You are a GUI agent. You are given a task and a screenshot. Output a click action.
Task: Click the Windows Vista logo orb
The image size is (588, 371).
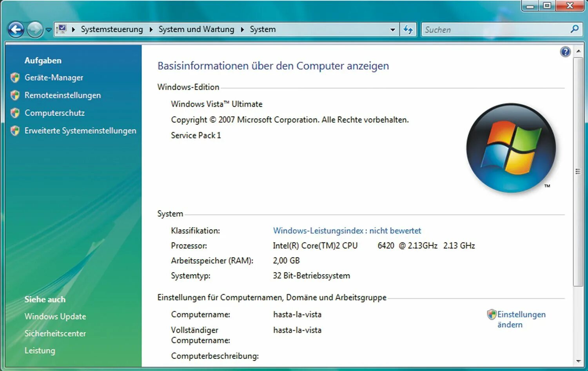click(x=511, y=148)
